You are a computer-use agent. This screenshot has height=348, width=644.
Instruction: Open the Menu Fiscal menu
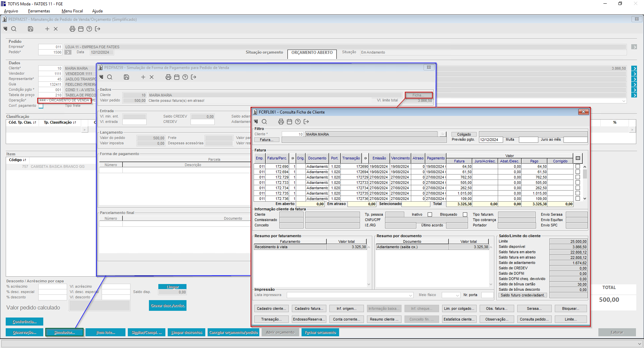(x=72, y=11)
